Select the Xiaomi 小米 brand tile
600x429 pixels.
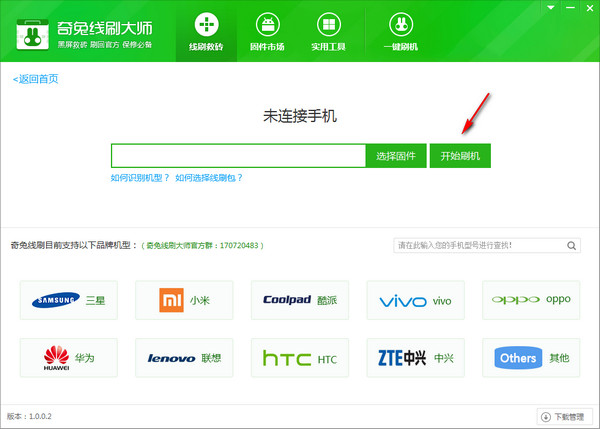pos(184,299)
